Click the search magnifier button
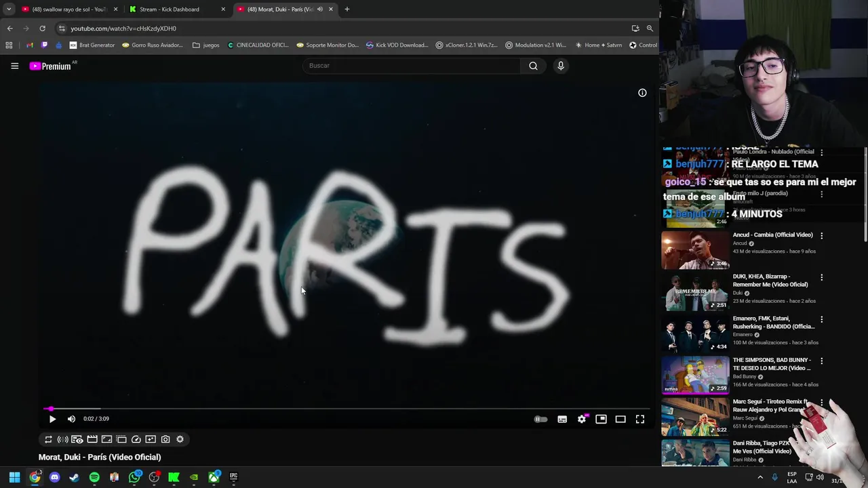Viewport: 868px width, 488px height. (x=533, y=66)
